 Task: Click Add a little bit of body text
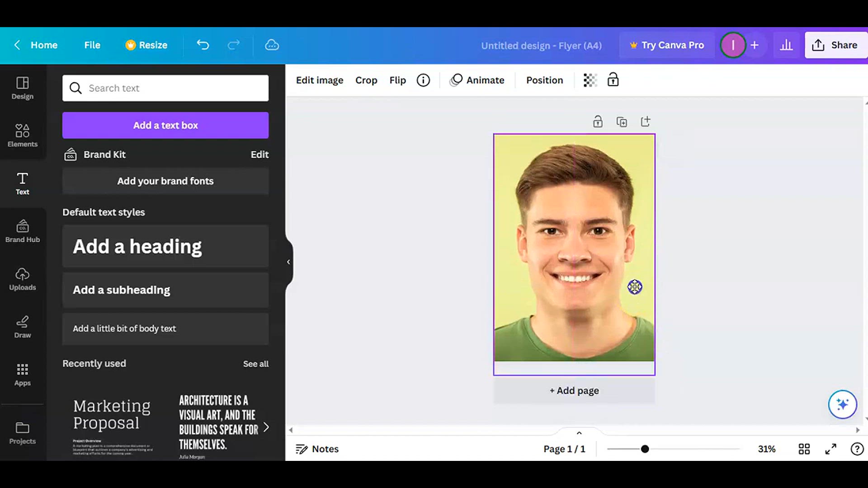coord(165,329)
